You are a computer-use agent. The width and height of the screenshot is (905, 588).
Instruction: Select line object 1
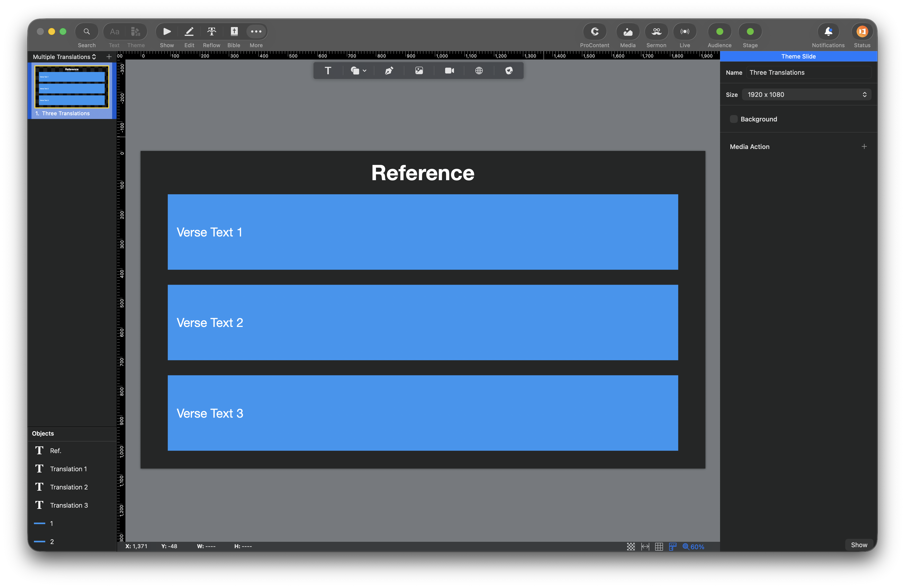click(72, 524)
